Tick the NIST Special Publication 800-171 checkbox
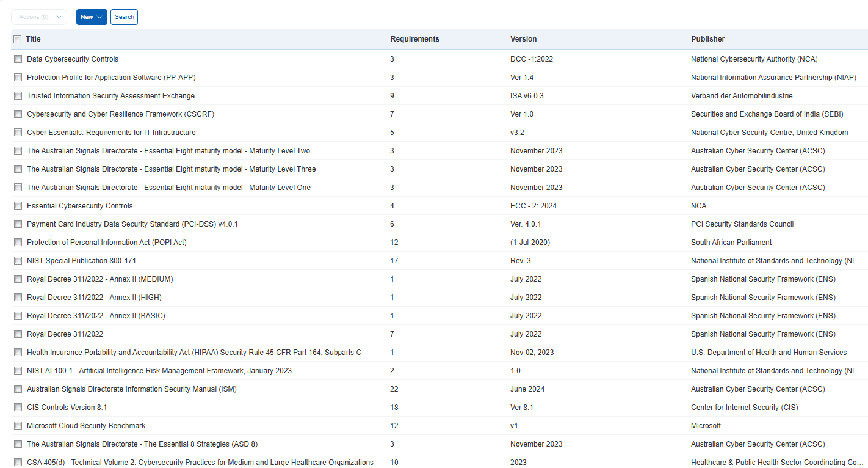868x468 pixels. tap(18, 261)
